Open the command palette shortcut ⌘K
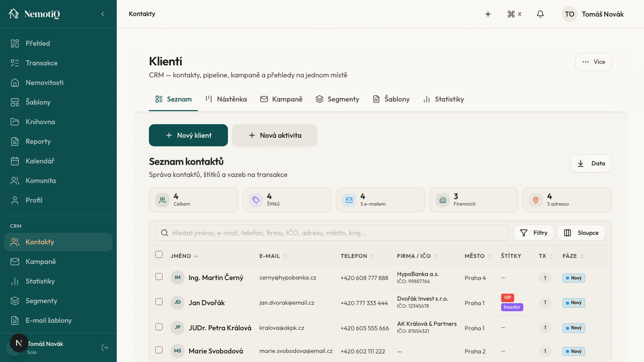The image size is (644, 362). point(514,14)
